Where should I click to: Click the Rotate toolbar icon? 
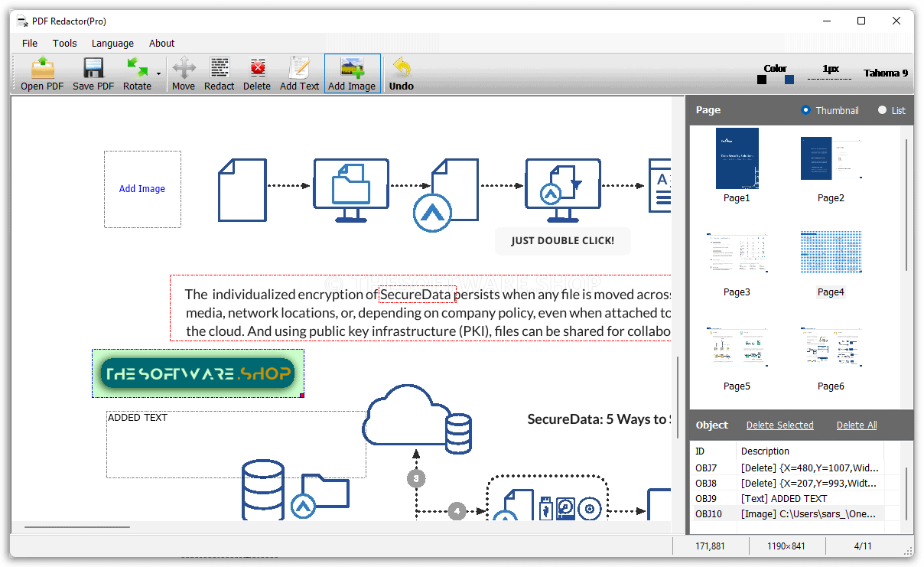pos(138,68)
